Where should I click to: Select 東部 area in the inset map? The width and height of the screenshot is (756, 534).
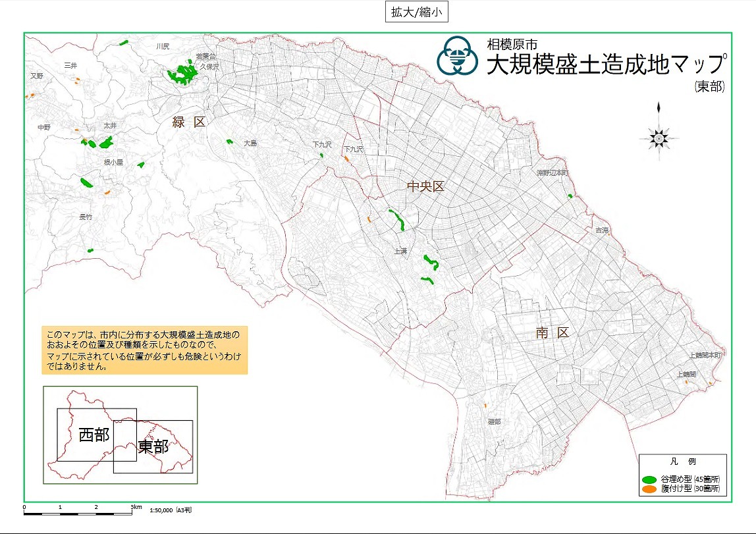point(153,447)
